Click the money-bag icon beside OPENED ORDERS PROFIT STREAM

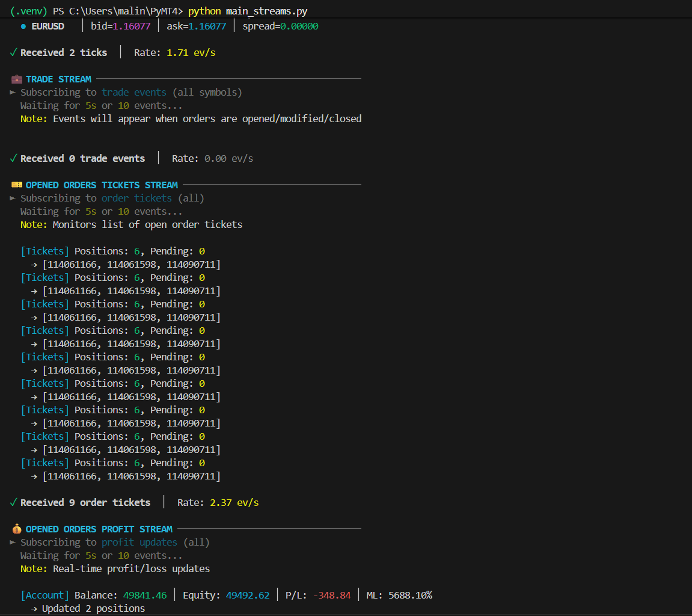click(16, 529)
